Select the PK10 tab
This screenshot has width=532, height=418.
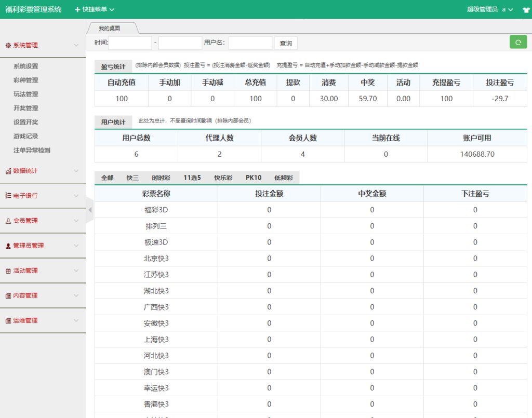click(254, 177)
